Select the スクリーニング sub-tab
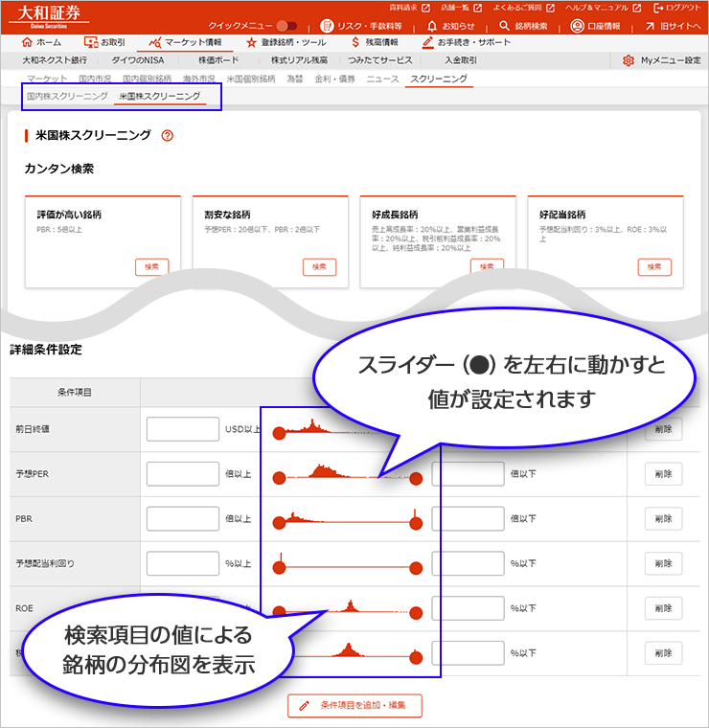Image resolution: width=709 pixels, height=728 pixels. pos(439,79)
